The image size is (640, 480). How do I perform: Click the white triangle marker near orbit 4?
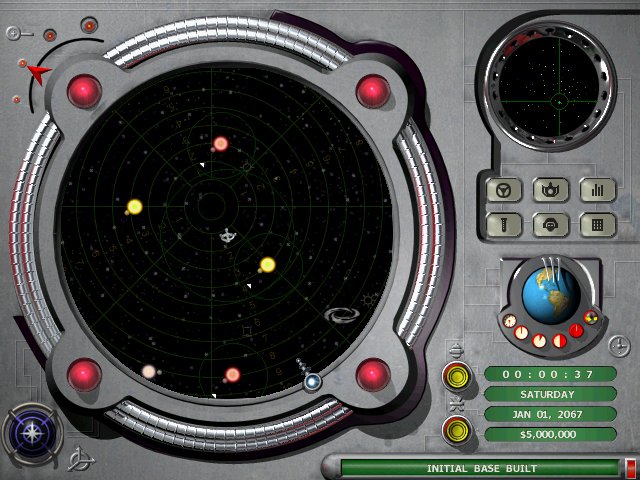[x=249, y=286]
